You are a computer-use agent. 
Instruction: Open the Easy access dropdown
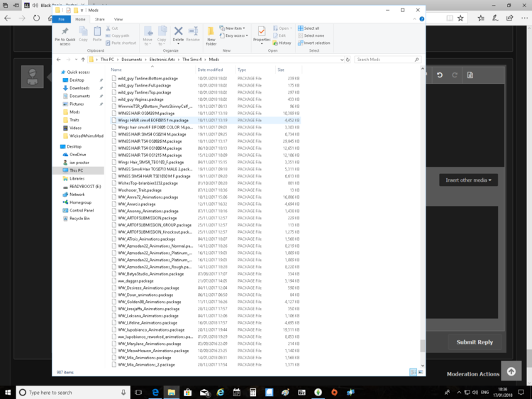point(234,35)
